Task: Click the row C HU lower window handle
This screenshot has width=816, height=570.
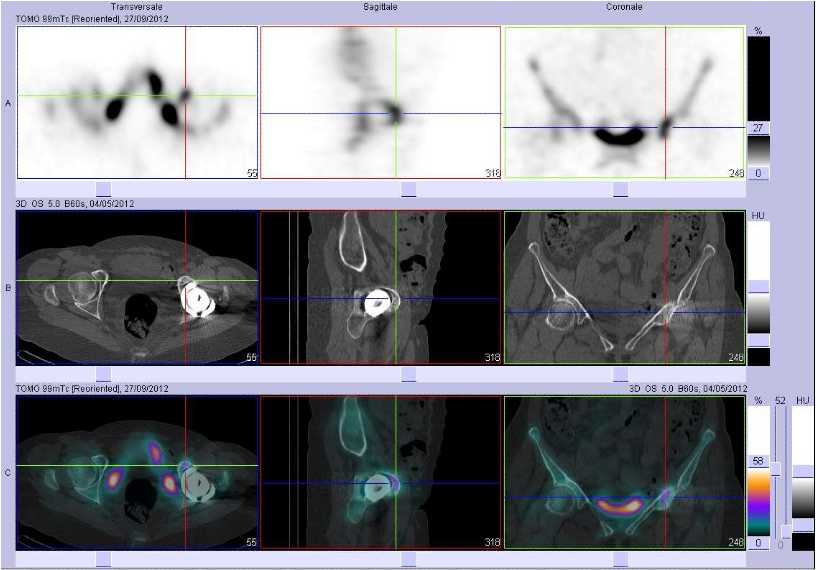Action: click(803, 525)
